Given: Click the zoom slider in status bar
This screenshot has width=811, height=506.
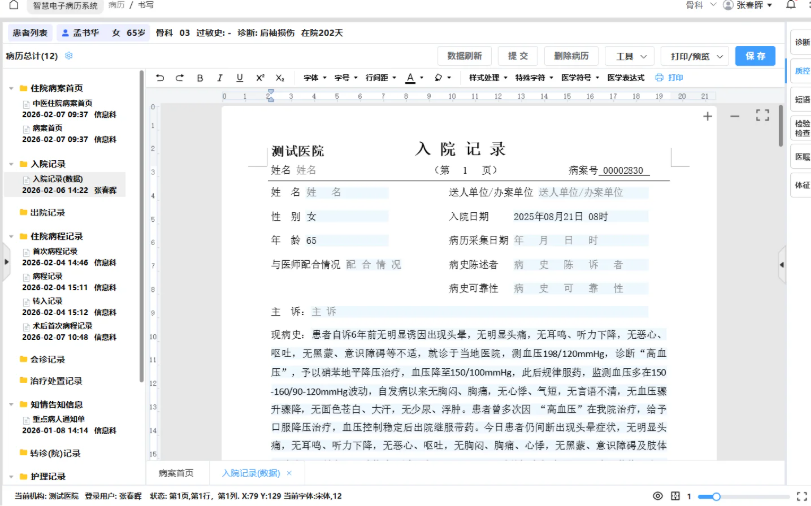Looking at the screenshot, I should point(740,496).
